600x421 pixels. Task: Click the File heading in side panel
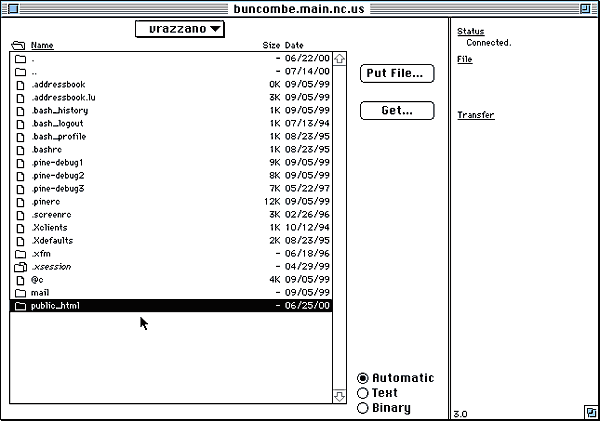(x=465, y=59)
